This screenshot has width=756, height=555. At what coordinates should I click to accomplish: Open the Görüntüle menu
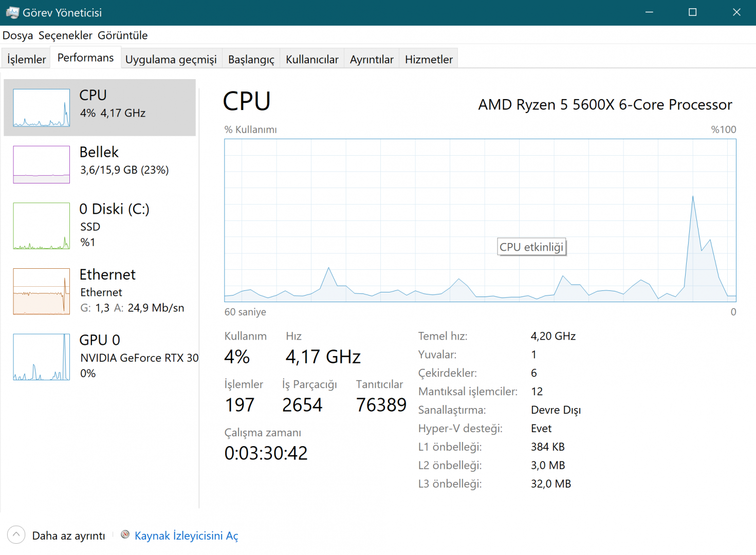point(122,35)
